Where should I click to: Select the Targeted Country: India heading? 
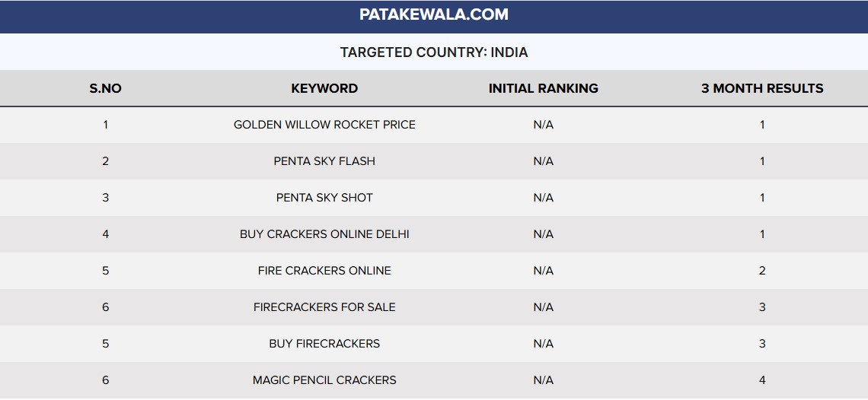[x=434, y=52]
